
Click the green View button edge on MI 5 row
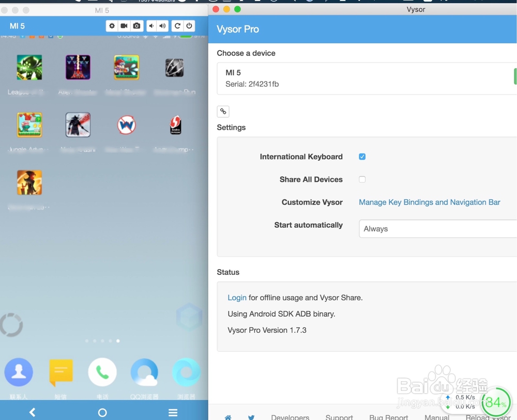tap(515, 76)
